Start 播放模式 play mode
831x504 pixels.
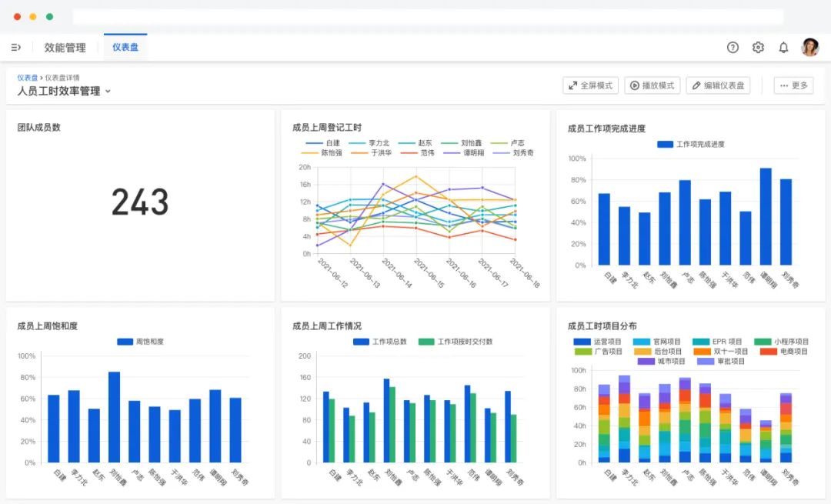click(652, 85)
